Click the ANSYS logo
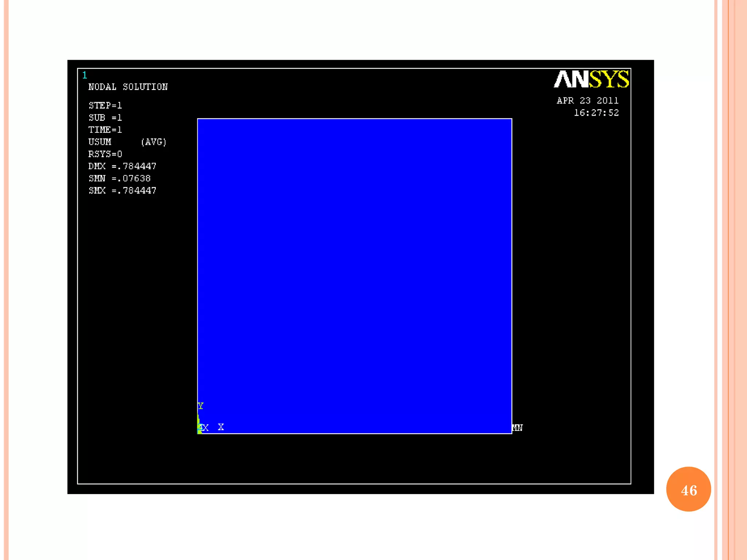Screen dimensions: 747x560 click(591, 79)
